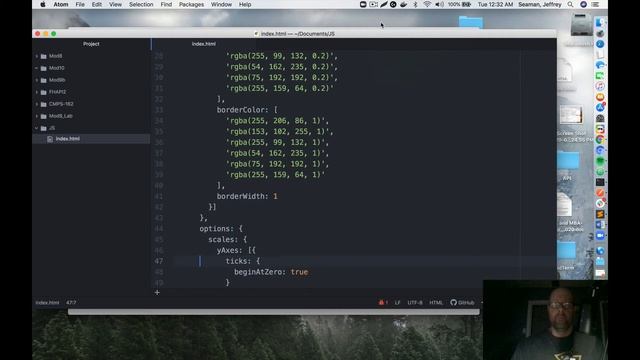The width and height of the screenshot is (640, 360).
Task: Click the 'yAxes: [{' code line
Action: pos(236,250)
